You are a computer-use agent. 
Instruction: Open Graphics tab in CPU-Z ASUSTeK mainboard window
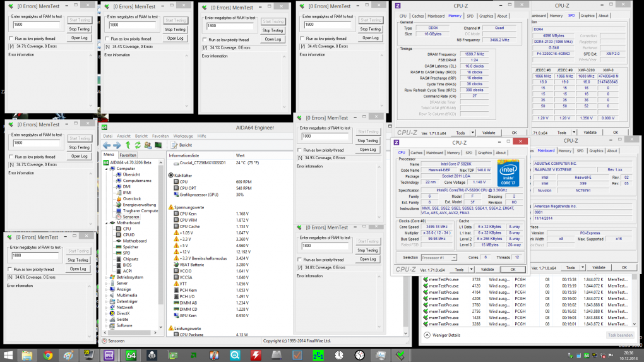pyautogui.click(x=596, y=151)
